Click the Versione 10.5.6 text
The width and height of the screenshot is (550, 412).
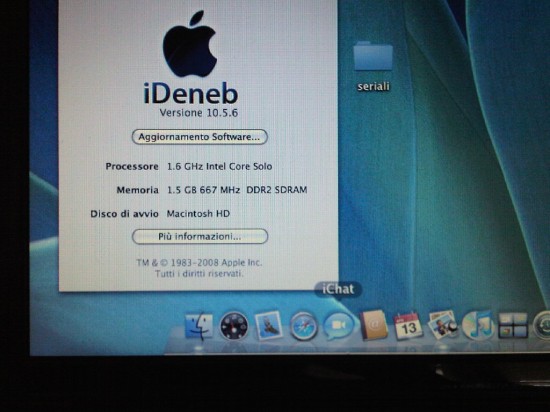199,113
